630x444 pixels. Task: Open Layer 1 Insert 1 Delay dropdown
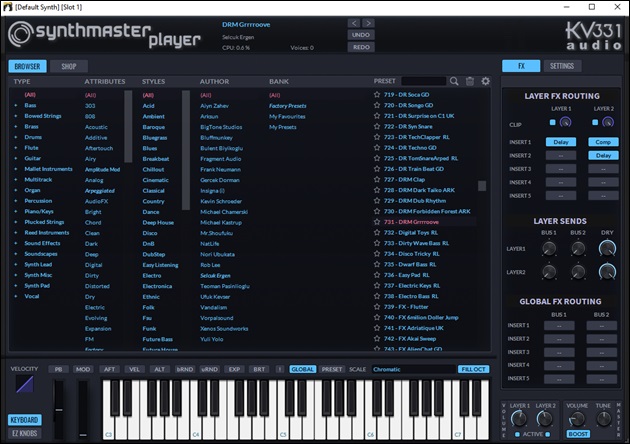(x=561, y=142)
